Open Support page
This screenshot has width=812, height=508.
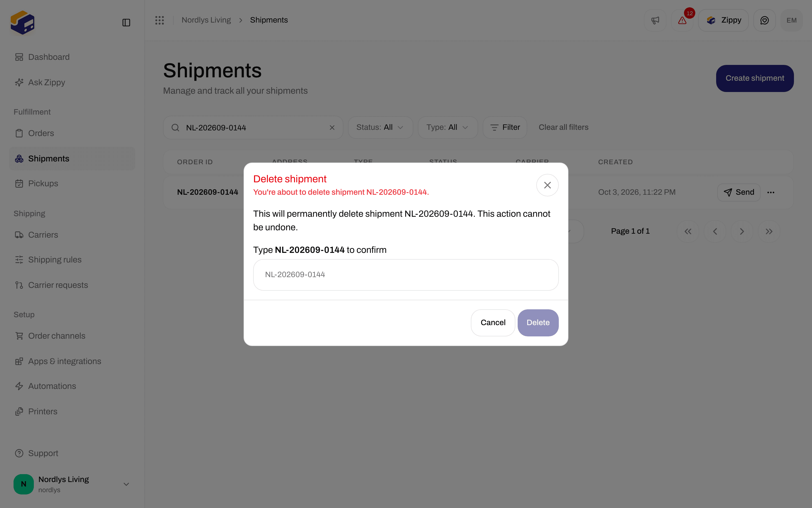pyautogui.click(x=72, y=453)
